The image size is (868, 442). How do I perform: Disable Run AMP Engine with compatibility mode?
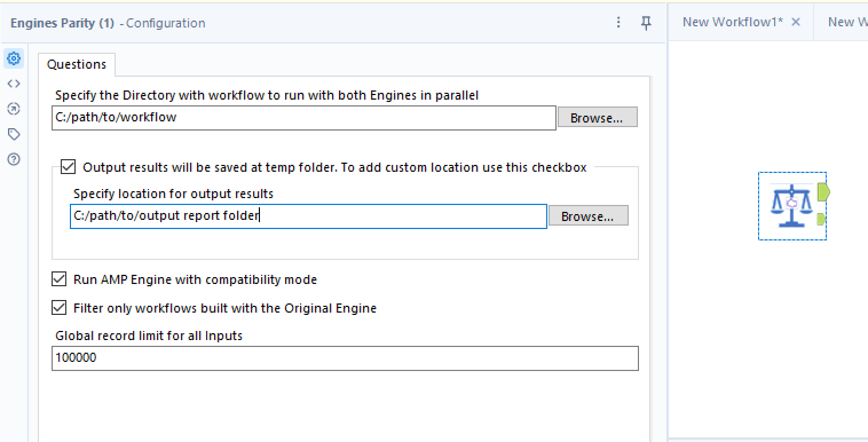58,279
